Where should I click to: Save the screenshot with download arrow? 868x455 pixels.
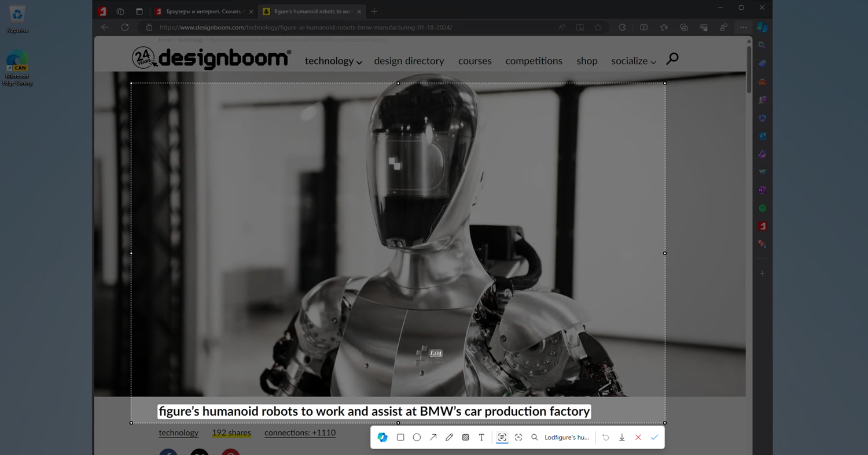(x=622, y=438)
